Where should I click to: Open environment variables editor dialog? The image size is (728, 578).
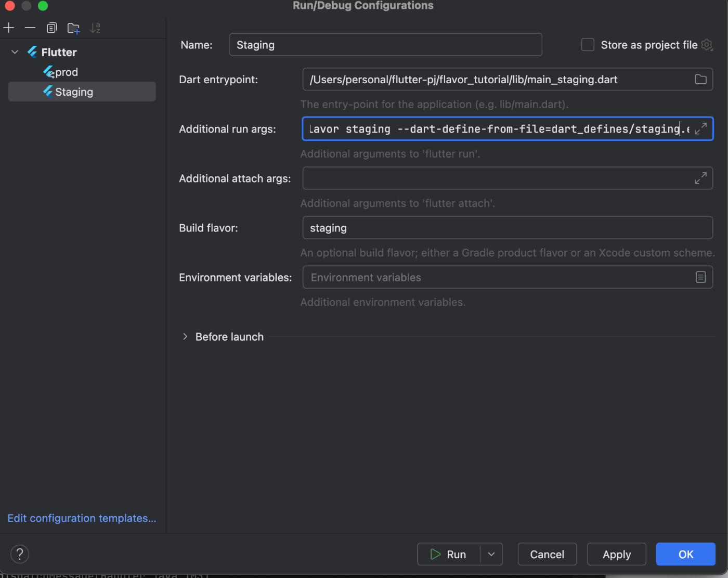pyautogui.click(x=700, y=277)
